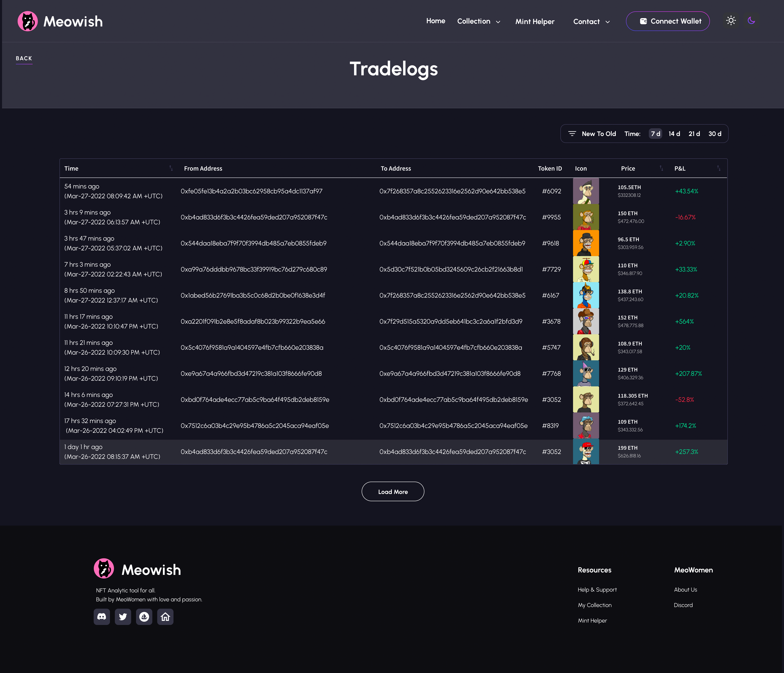
Task: Expand the Collection dropdown menu
Action: pyautogui.click(x=479, y=21)
